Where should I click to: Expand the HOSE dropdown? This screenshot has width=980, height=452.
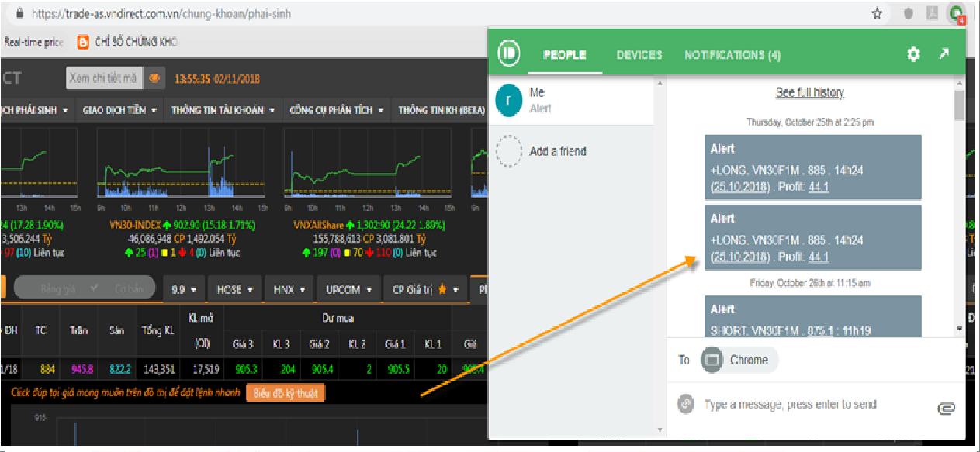coord(235,289)
